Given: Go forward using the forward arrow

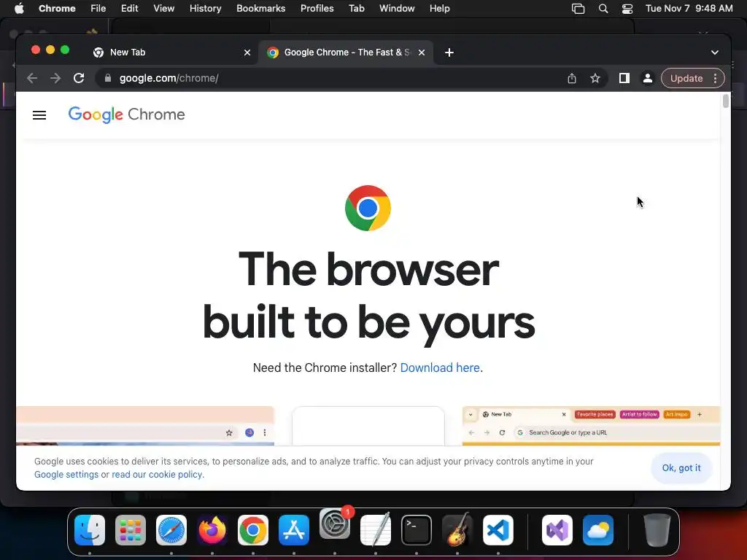Looking at the screenshot, I should pyautogui.click(x=55, y=78).
